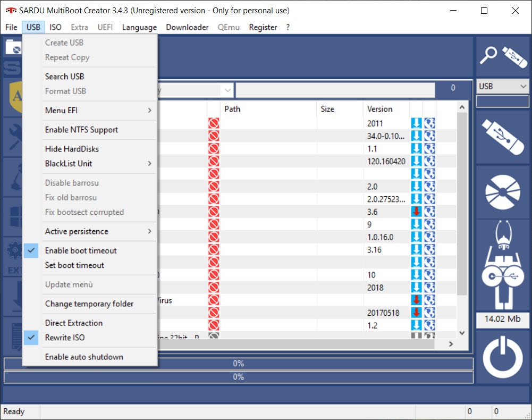
Task: Click the Search USB magnifier icon
Action: click(x=488, y=55)
